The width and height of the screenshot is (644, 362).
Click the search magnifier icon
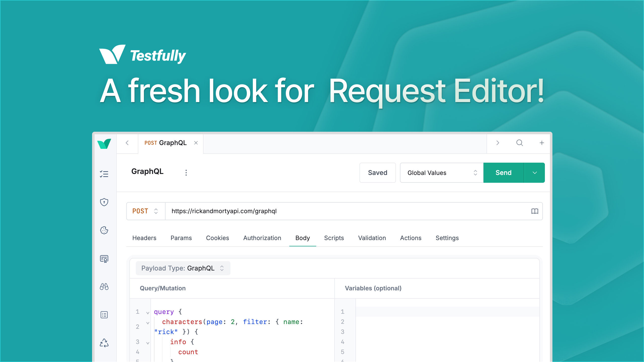520,143
